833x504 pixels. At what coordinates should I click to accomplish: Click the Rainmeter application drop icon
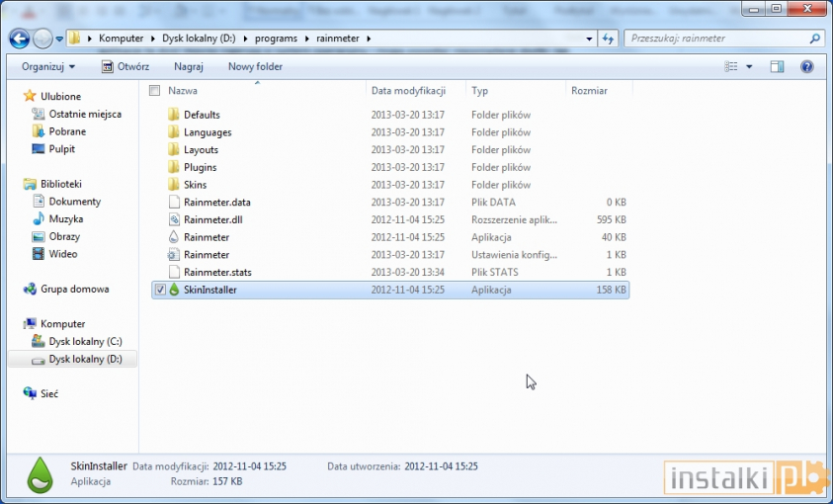pyautogui.click(x=174, y=237)
